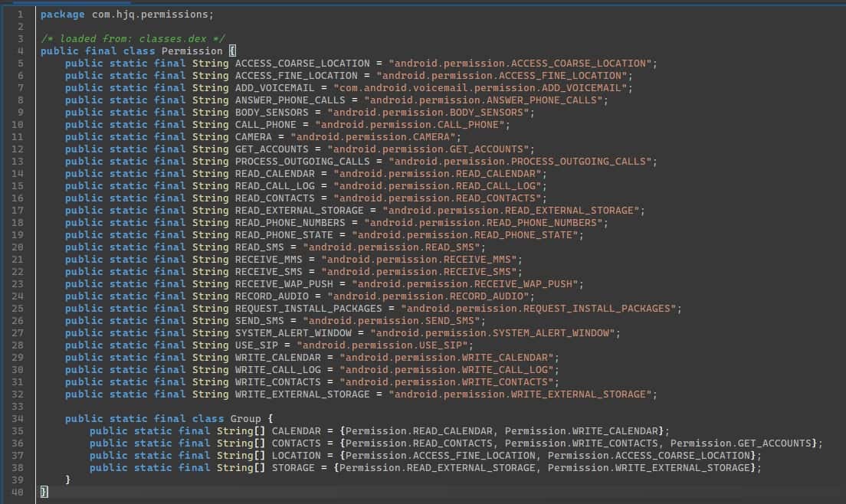Click the READ_CONTACTS constant name on line 16
The image size is (846, 504).
click(274, 198)
